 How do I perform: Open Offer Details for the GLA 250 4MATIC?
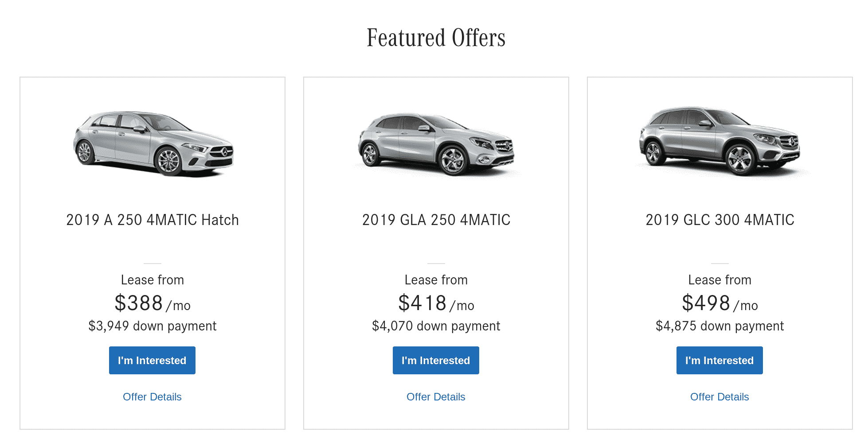click(x=436, y=397)
